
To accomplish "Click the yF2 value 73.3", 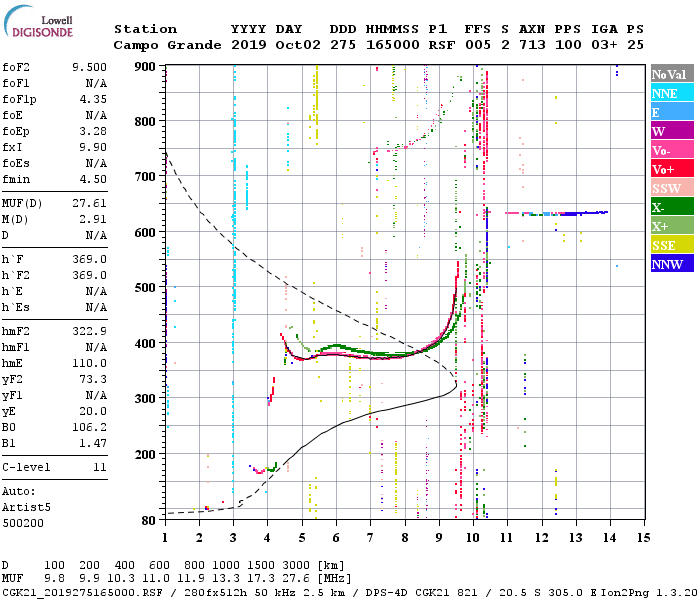I will [93, 379].
